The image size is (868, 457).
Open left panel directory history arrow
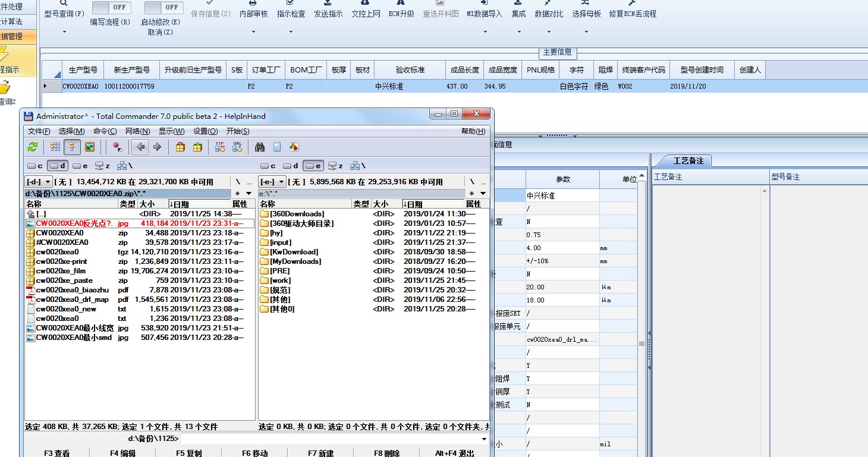coord(249,194)
